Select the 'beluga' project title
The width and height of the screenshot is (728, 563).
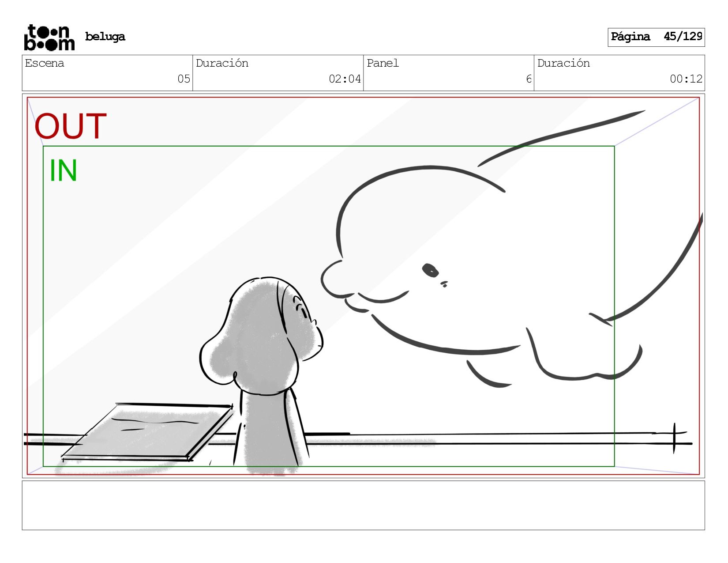(x=105, y=37)
